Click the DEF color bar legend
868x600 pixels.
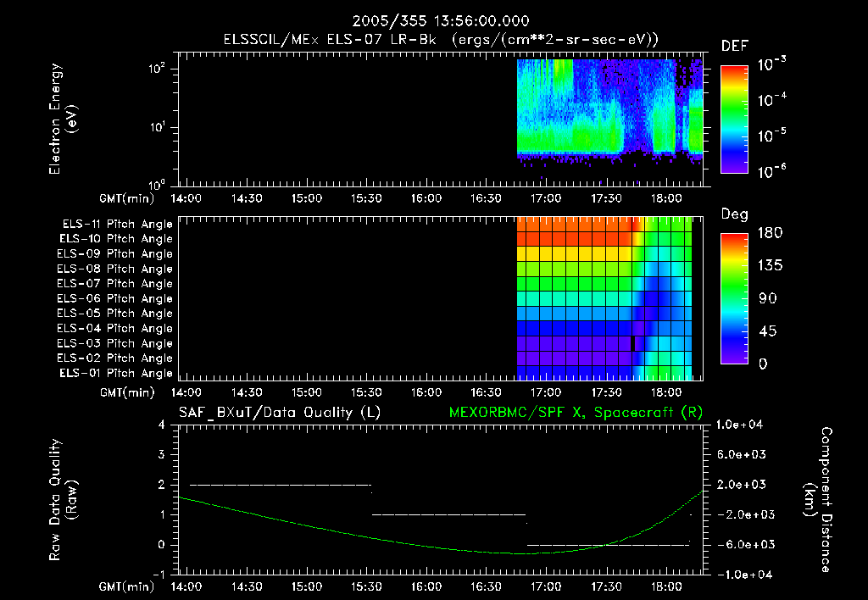(x=734, y=119)
